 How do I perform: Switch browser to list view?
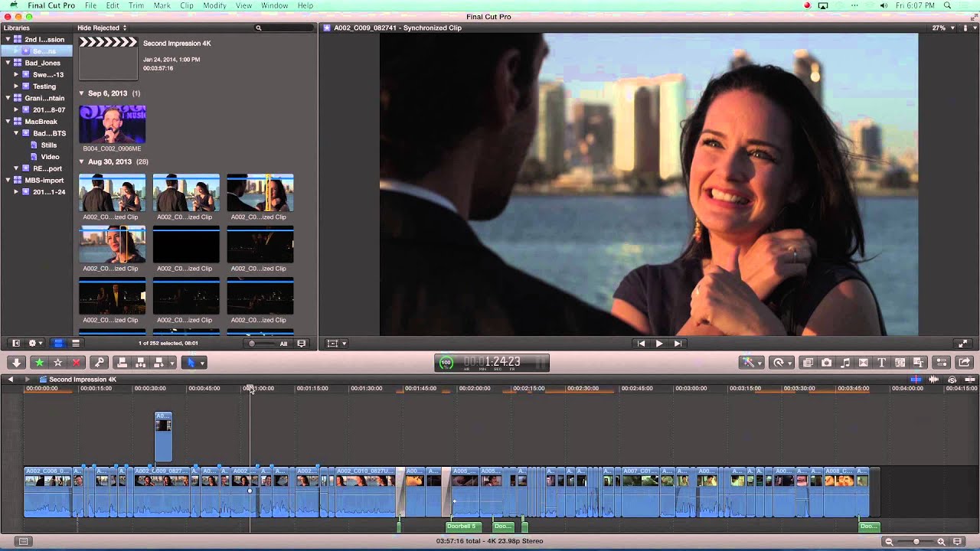pos(75,344)
